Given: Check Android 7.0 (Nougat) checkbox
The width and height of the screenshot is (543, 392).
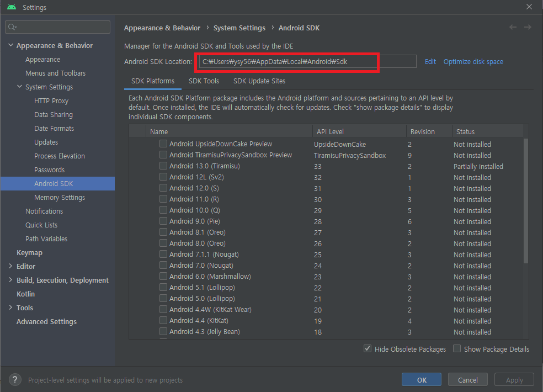Looking at the screenshot, I should click(163, 265).
